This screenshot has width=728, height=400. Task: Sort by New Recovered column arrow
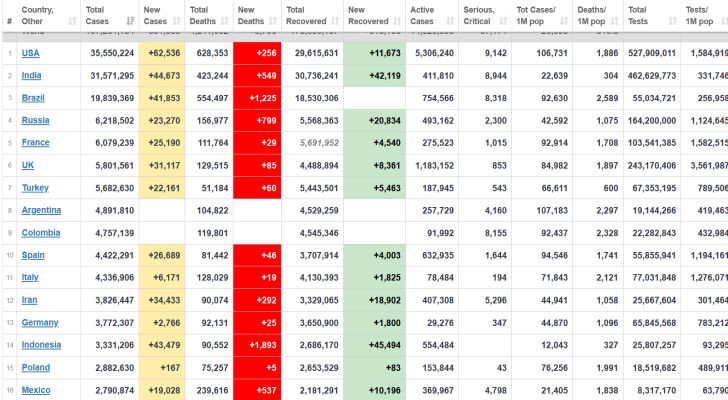[x=397, y=21]
